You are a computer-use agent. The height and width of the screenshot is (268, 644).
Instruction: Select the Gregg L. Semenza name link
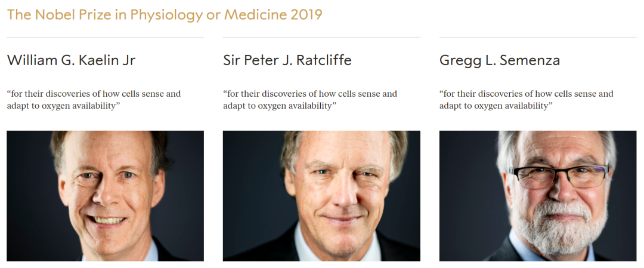point(499,60)
